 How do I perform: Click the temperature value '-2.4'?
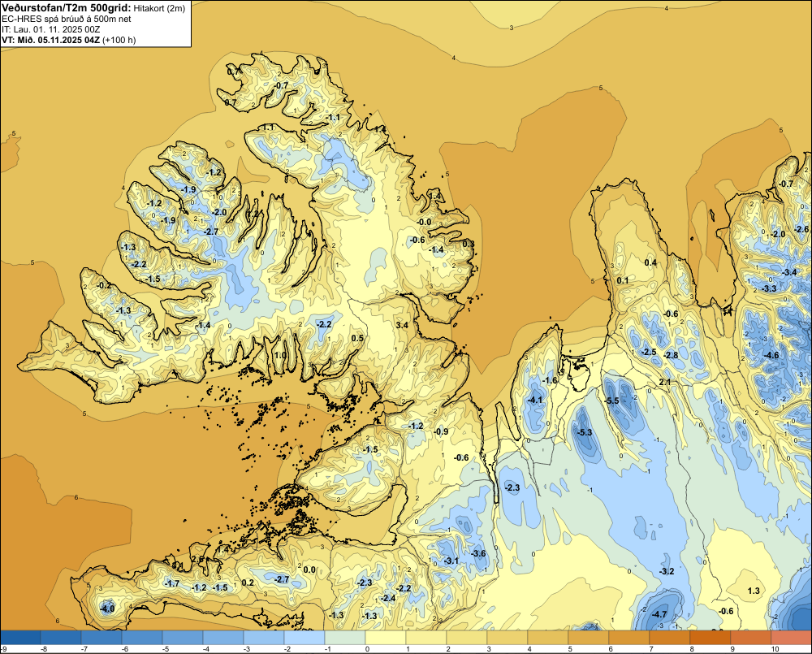[x=388, y=597]
